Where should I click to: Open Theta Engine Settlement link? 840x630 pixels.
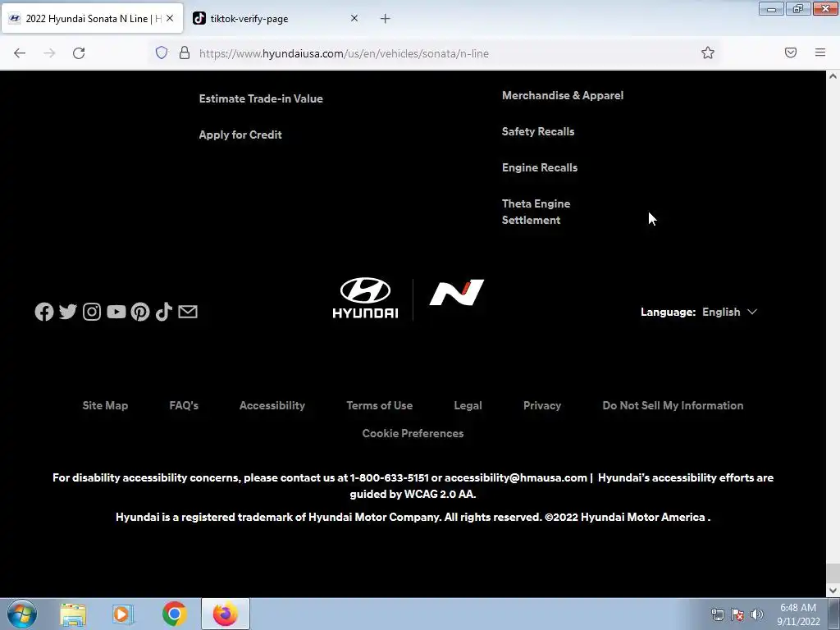(536, 212)
